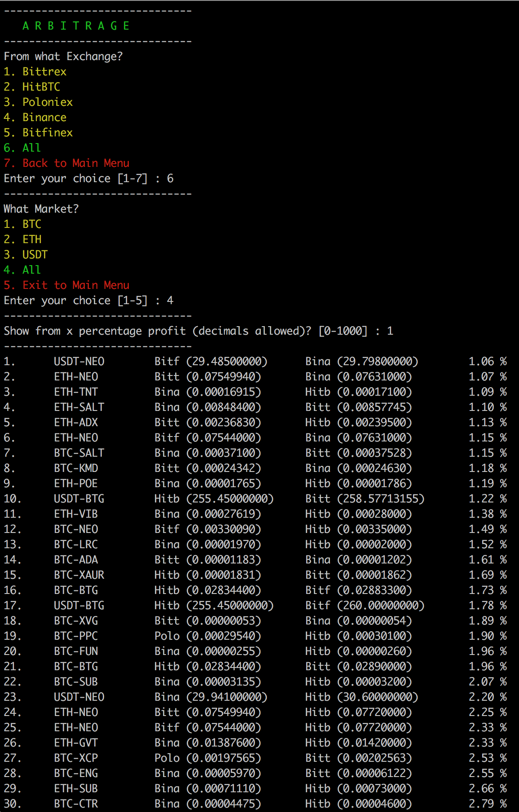519x812 pixels.
Task: Click ETH-NEO pair in row 2
Action: pyautogui.click(x=76, y=377)
